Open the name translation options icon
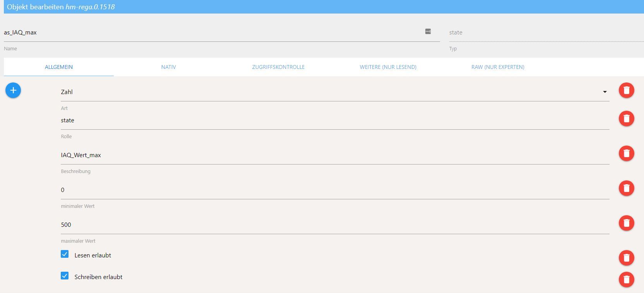Image resolution: width=644 pixels, height=293 pixels. pos(428,31)
